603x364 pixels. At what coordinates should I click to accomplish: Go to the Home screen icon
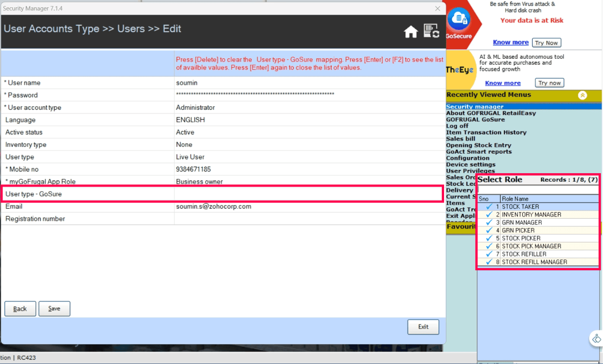pyautogui.click(x=411, y=32)
